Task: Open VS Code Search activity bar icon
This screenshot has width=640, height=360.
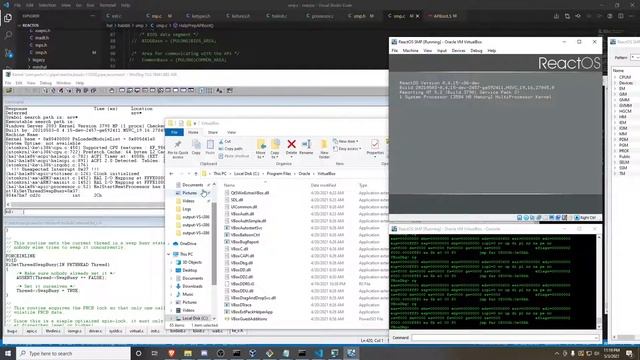Action: pos(8,36)
